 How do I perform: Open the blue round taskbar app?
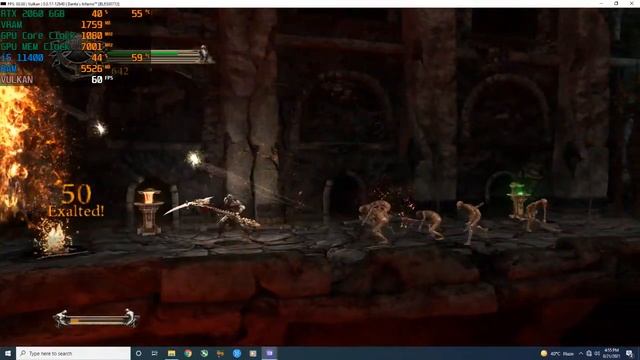[237, 353]
